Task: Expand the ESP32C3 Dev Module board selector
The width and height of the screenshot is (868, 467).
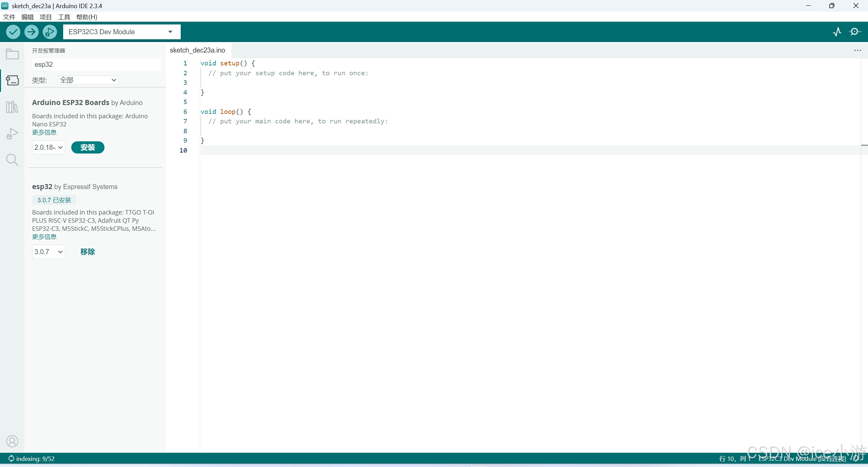Action: (121, 32)
